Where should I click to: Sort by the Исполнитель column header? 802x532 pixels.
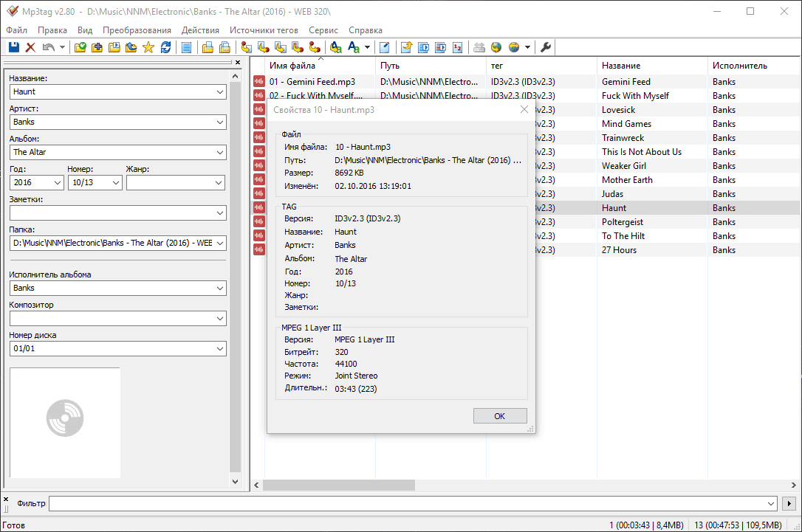(755, 66)
